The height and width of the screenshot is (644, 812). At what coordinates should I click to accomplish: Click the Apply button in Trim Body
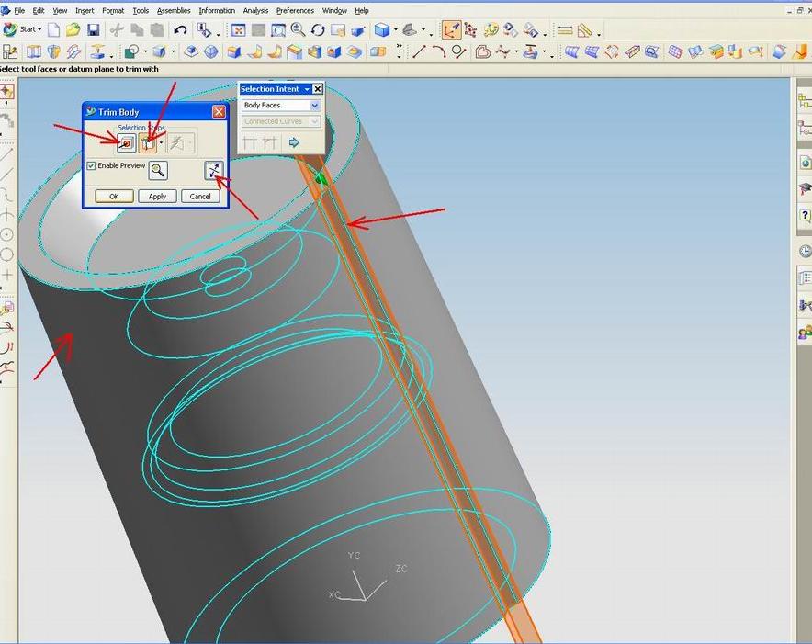point(157,196)
